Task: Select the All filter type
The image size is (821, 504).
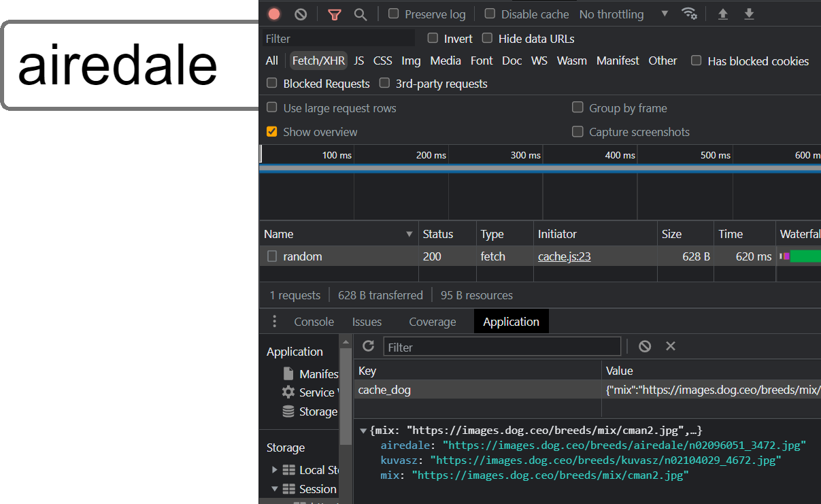Action: coord(272,61)
